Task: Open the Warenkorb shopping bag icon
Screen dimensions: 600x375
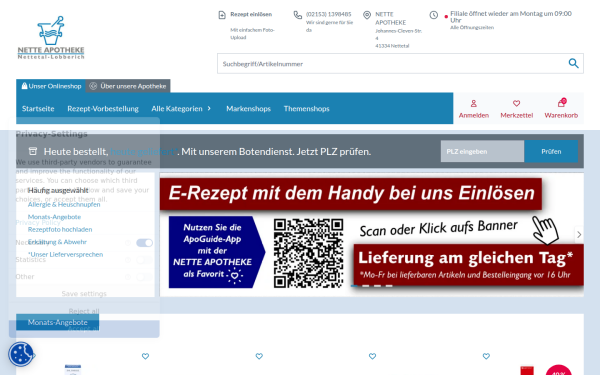Action: (561, 103)
